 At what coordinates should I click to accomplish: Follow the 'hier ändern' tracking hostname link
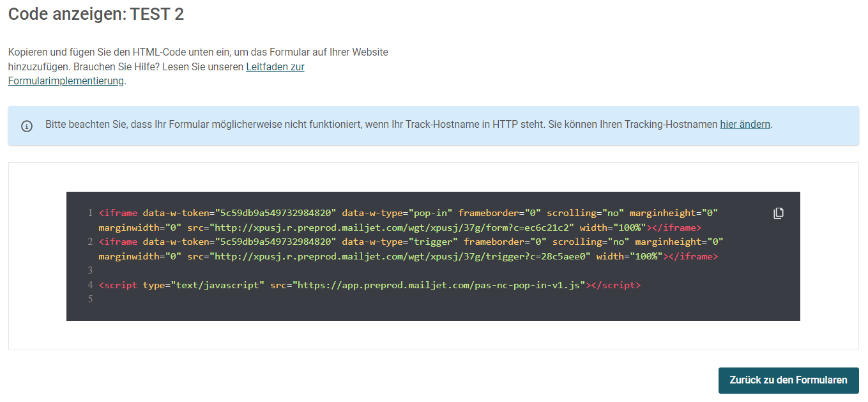745,125
